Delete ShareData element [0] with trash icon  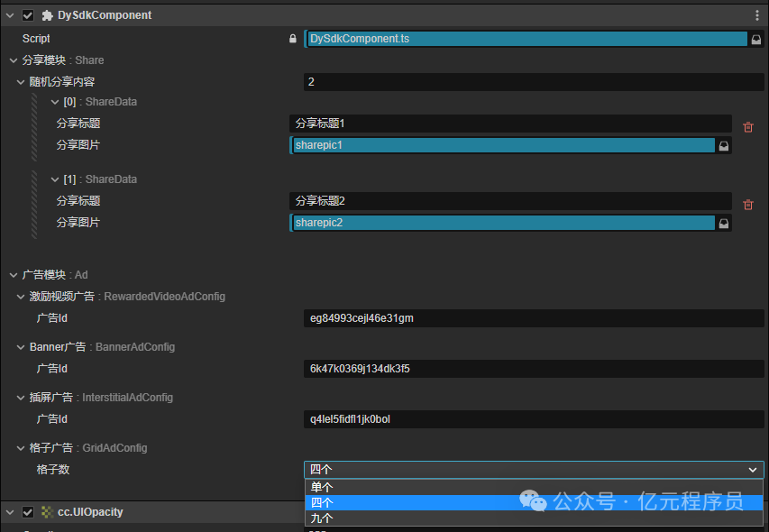748,127
